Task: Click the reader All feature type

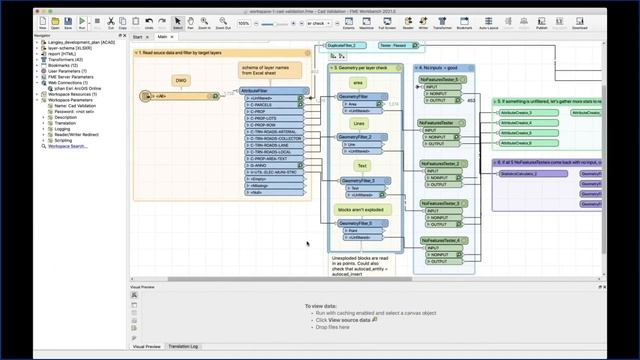Action: pos(180,96)
